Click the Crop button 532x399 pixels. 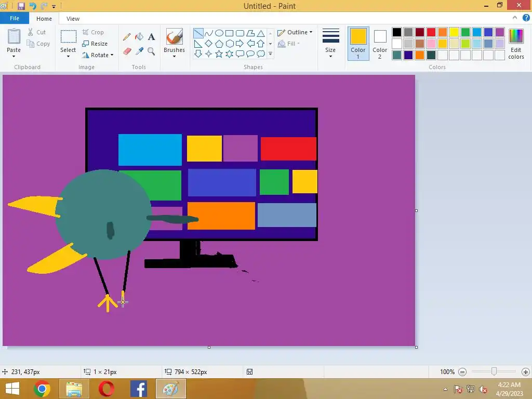pos(93,32)
